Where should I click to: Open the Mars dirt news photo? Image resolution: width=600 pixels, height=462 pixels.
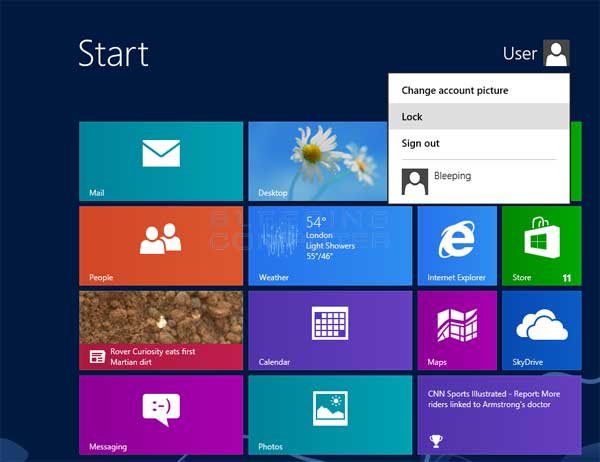click(161, 317)
